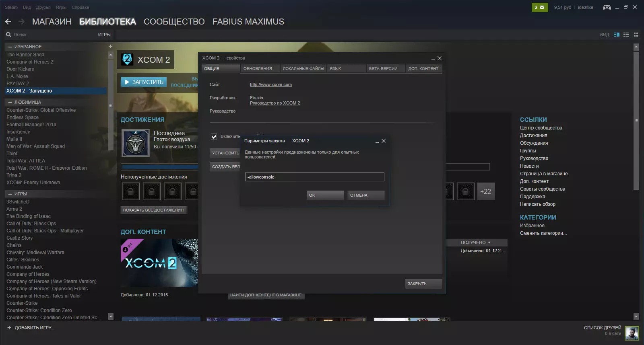Switch library to list view icon
644x345 pixels.
(626, 35)
